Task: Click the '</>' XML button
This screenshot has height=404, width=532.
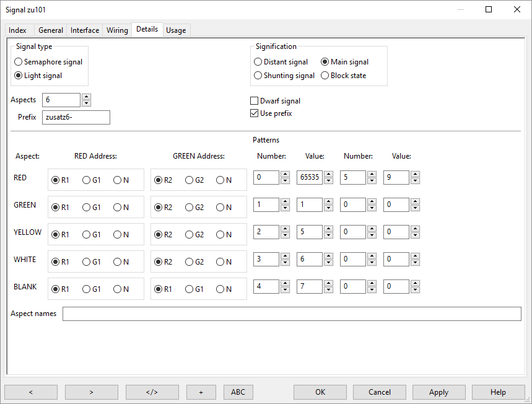Action: 152,392
